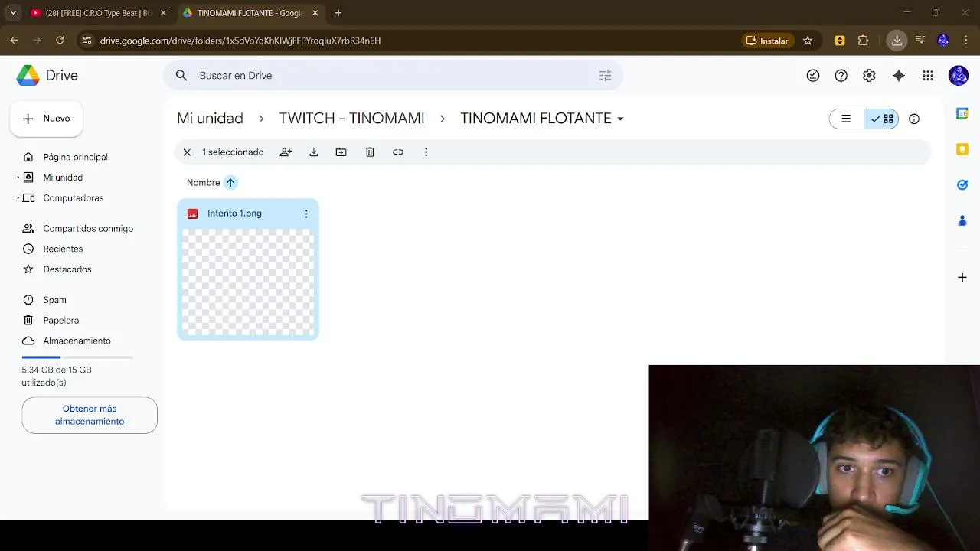The image size is (980, 551).
Task: Click Obtener más almacenamiento button
Action: tap(90, 416)
